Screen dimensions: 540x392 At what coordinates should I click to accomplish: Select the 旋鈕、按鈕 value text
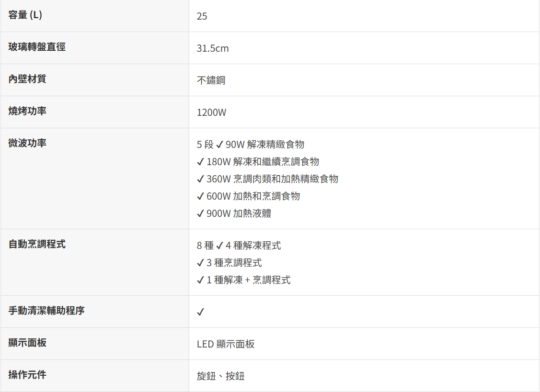tap(220, 376)
